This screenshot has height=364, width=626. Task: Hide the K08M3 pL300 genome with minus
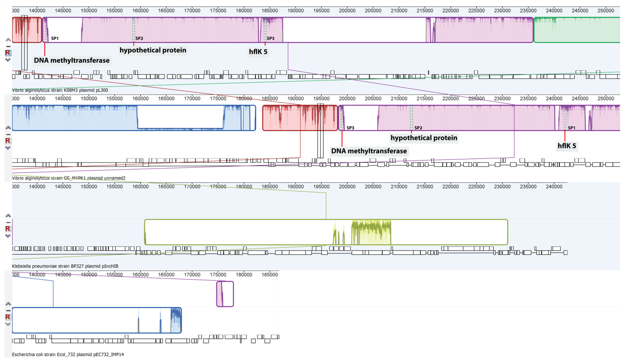(8, 46)
